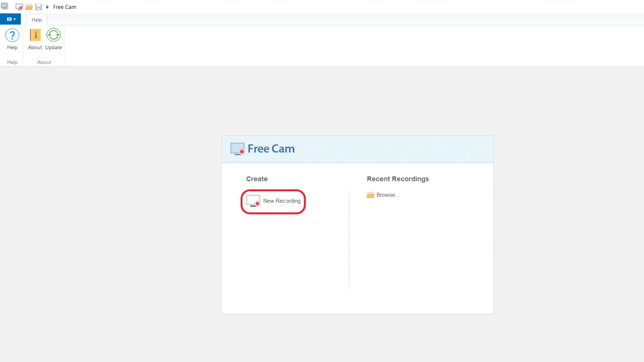Check for updates with Update icon
The width and height of the screenshot is (644, 362).
(x=54, y=35)
